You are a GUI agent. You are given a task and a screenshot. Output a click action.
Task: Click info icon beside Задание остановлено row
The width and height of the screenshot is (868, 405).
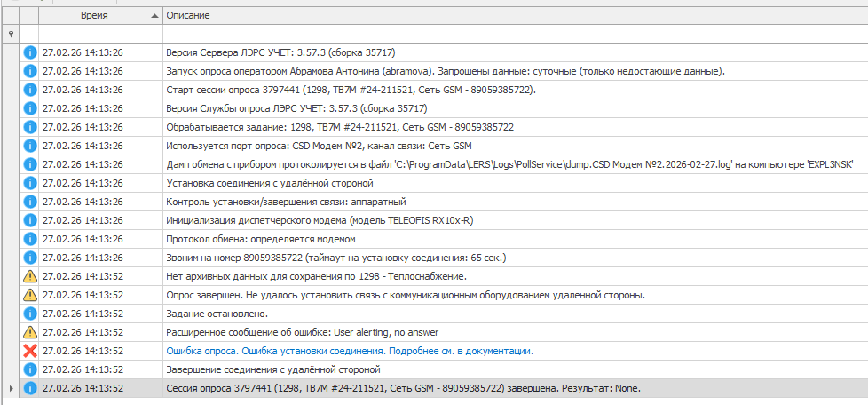tap(29, 314)
